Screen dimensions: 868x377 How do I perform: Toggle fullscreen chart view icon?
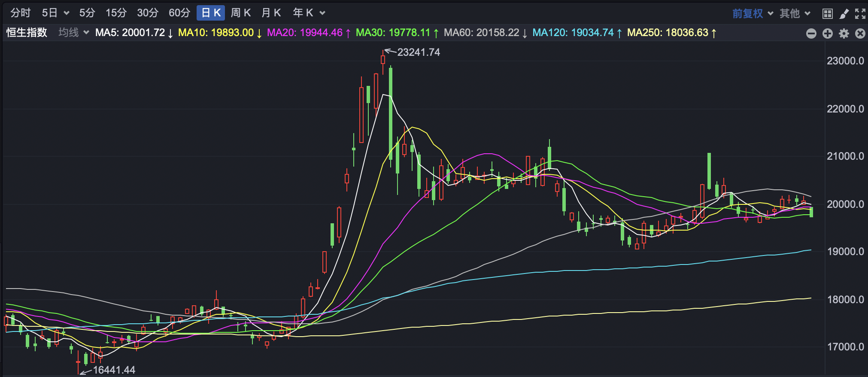pos(860,14)
